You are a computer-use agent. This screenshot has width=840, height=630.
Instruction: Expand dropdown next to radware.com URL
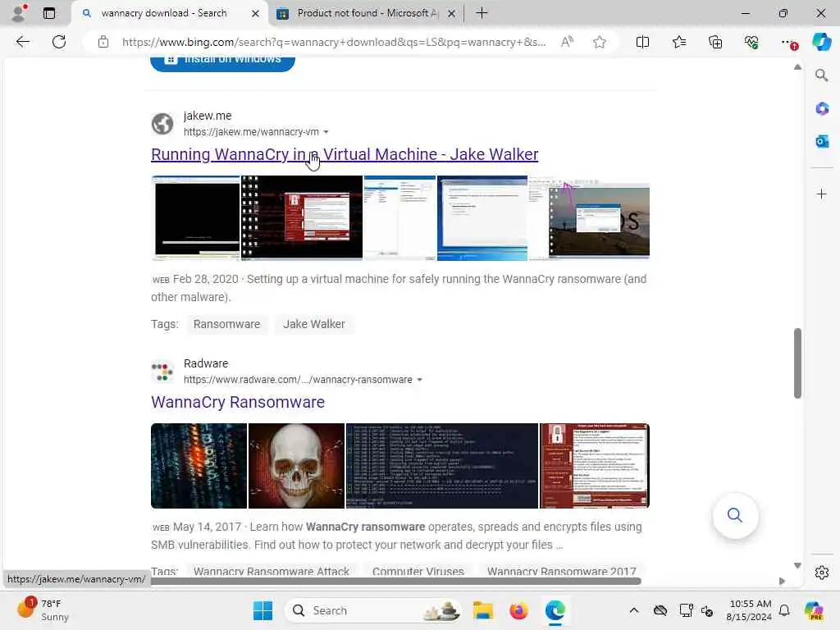[x=419, y=380]
